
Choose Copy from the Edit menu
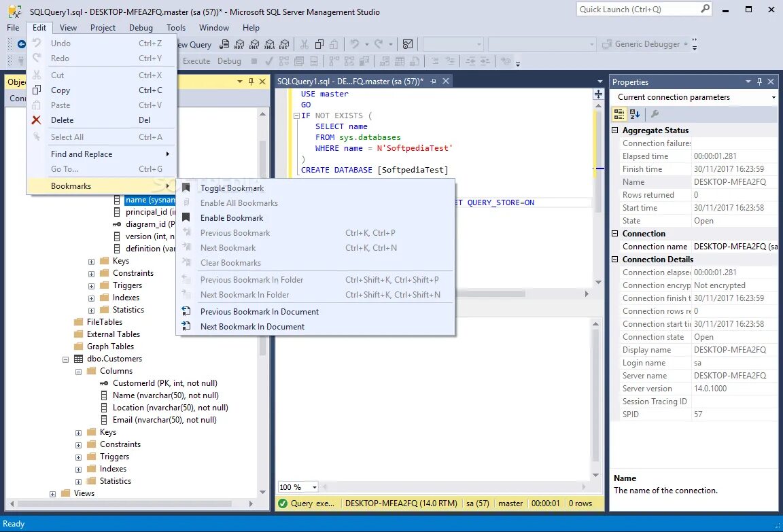[x=101, y=90]
